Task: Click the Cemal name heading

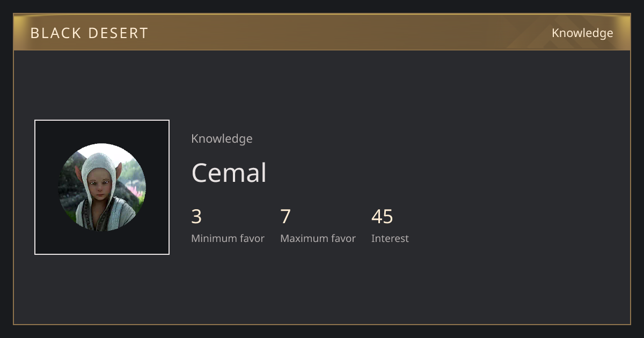Action: click(229, 173)
